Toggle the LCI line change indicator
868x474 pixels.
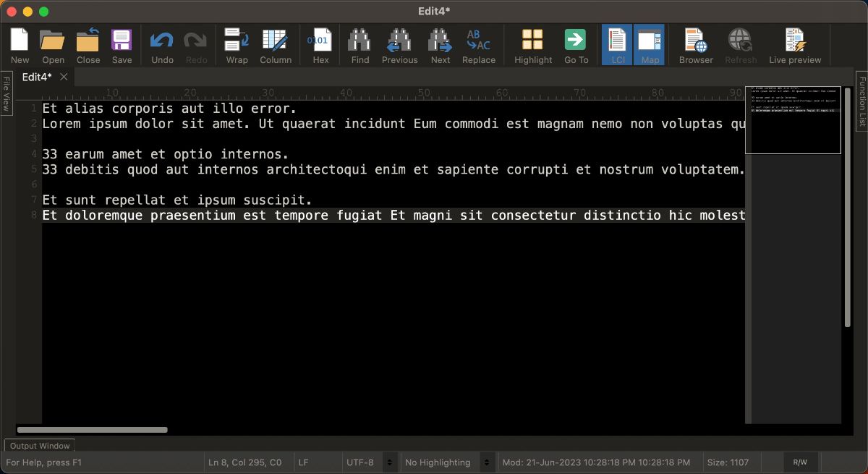pyautogui.click(x=618, y=45)
